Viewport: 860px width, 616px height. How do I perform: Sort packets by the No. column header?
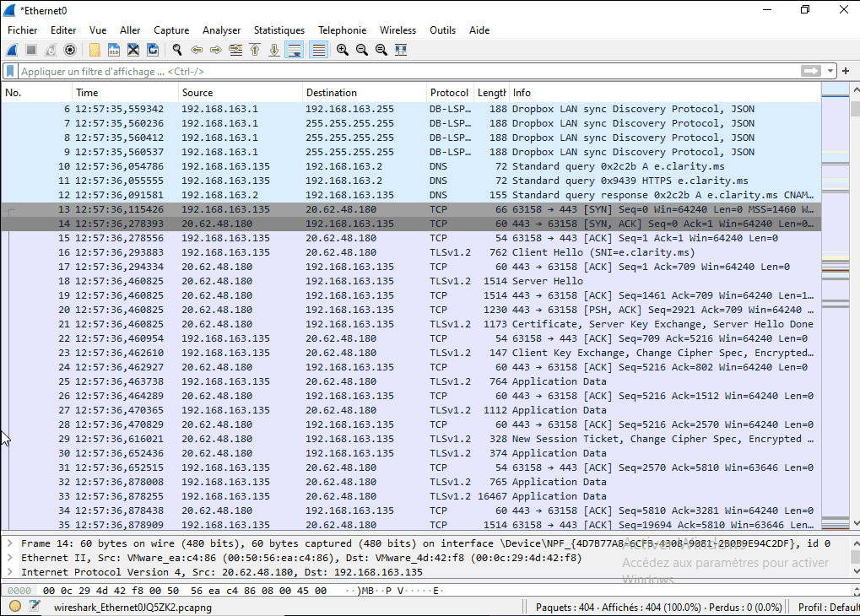click(36, 93)
